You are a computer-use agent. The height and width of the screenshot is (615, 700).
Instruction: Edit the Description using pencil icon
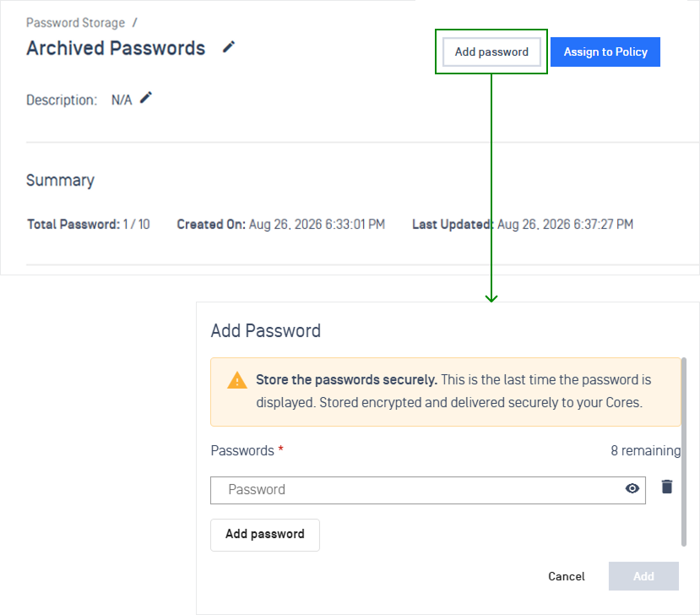146,98
